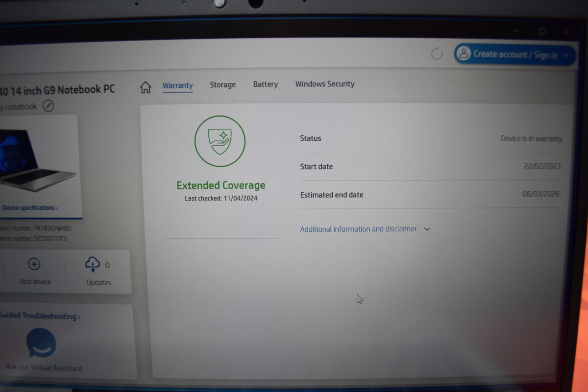Switch to the Battery tab

point(266,84)
